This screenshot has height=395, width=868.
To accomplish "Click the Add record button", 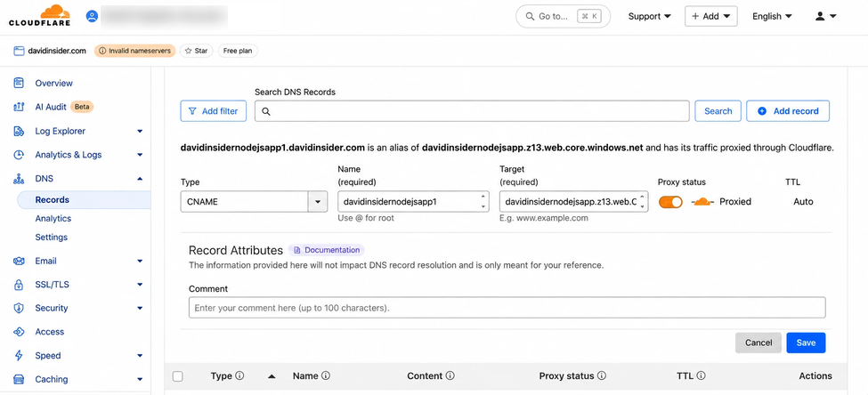I will (788, 110).
